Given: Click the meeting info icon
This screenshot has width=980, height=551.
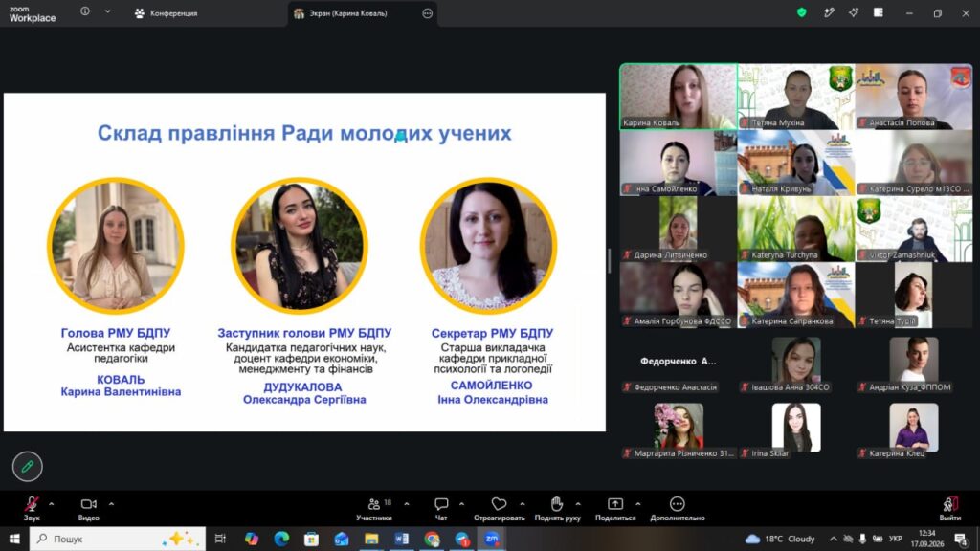Looking at the screenshot, I should tap(85, 11).
